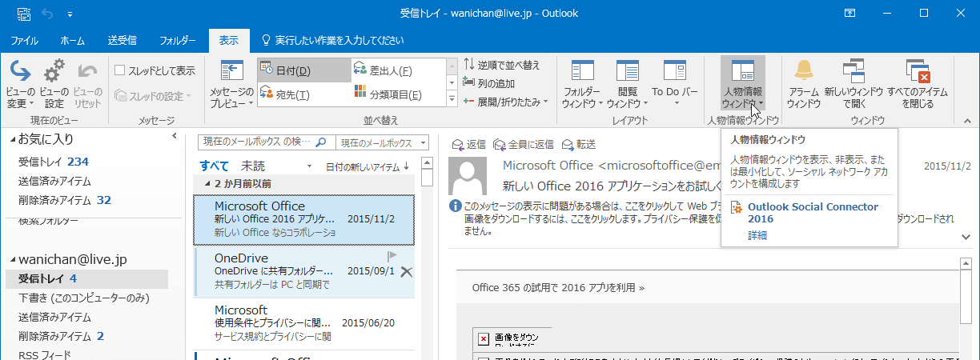The width and height of the screenshot is (980, 360).
Task: Switch to the フォルダー tab
Action: tap(178, 40)
